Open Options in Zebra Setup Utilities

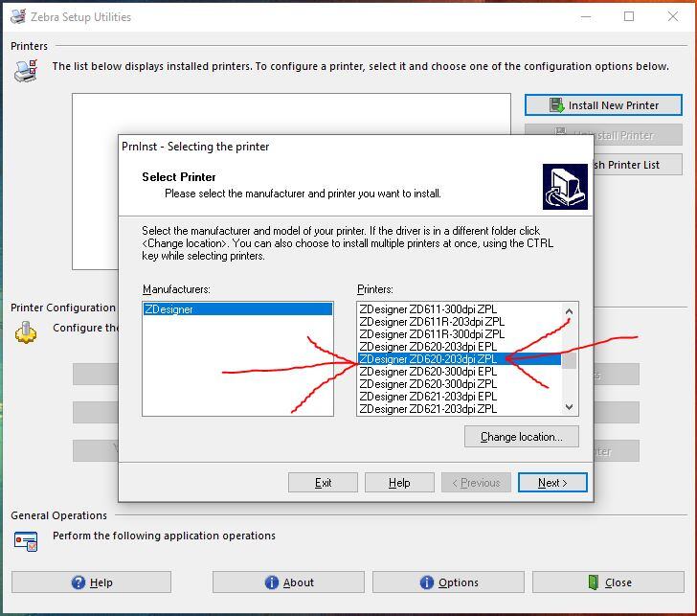pos(448,582)
